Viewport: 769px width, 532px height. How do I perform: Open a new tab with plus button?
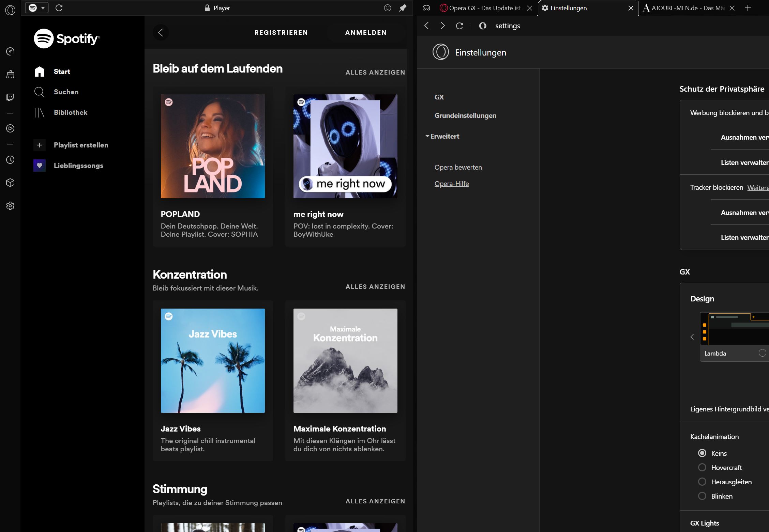point(748,8)
